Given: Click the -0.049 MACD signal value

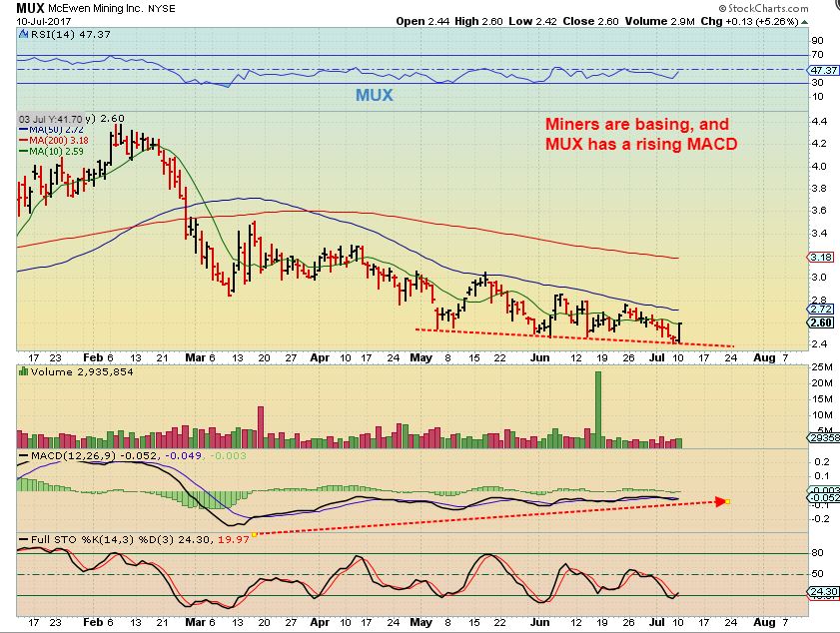Looking at the screenshot, I should tap(183, 455).
